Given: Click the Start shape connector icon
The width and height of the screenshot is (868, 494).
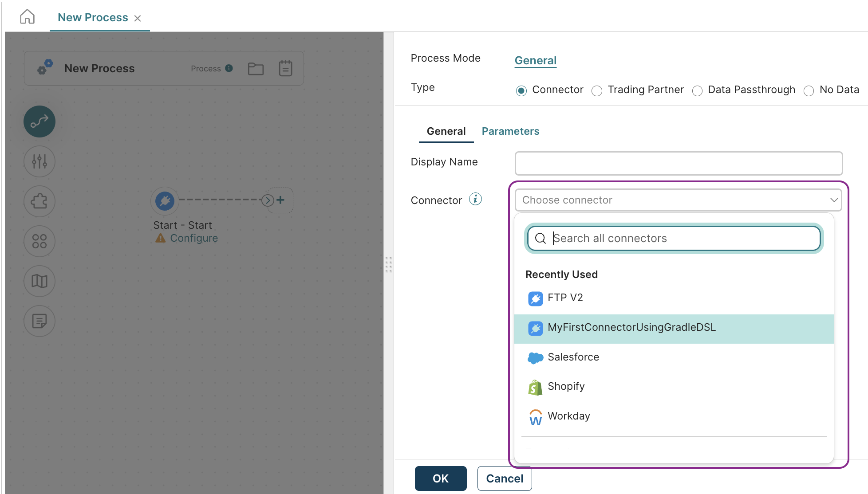Looking at the screenshot, I should (165, 200).
